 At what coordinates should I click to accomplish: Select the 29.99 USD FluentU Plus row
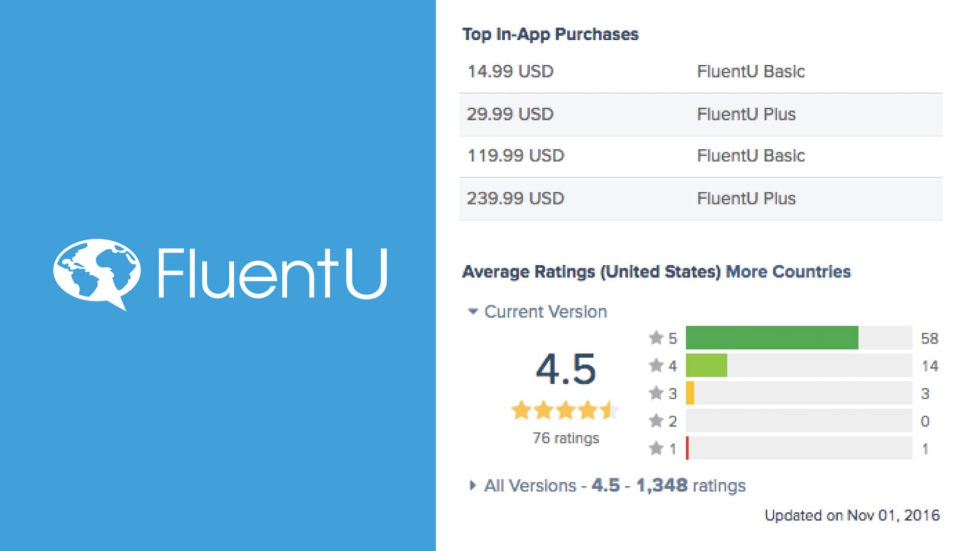(700, 114)
